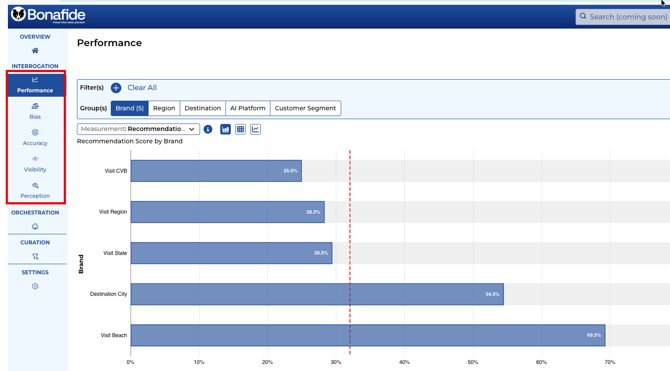Open the Orchestration icon
The width and height of the screenshot is (670, 371).
pos(35,227)
